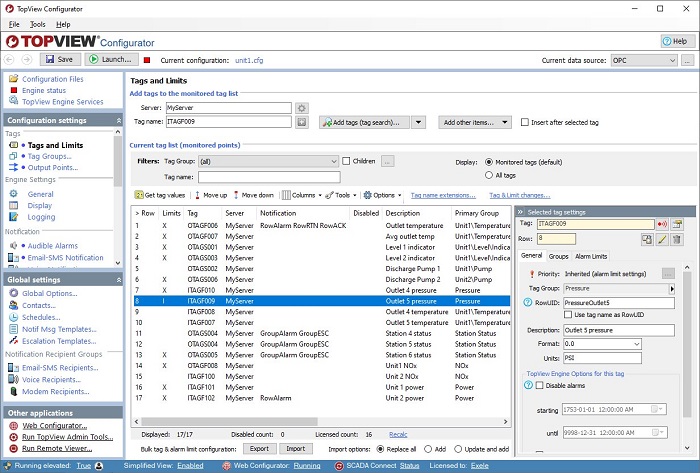Open the File menu
The height and width of the screenshot is (473, 700).
tap(14, 25)
